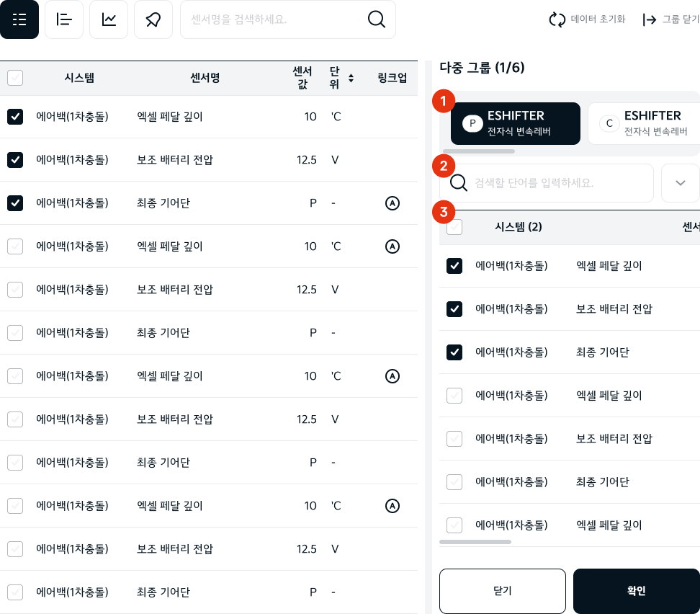Sort by the 단위 column arrows
Screen dimensions: 700x614
point(351,79)
